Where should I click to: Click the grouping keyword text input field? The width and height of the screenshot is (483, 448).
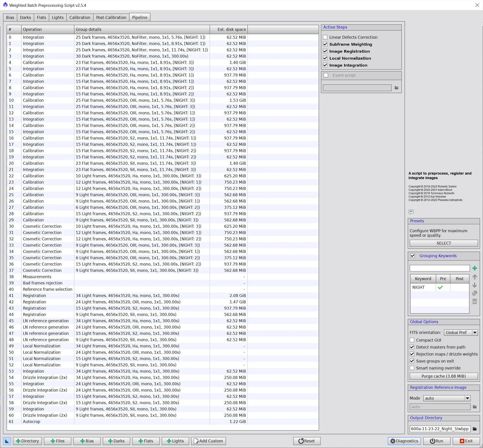click(x=439, y=268)
